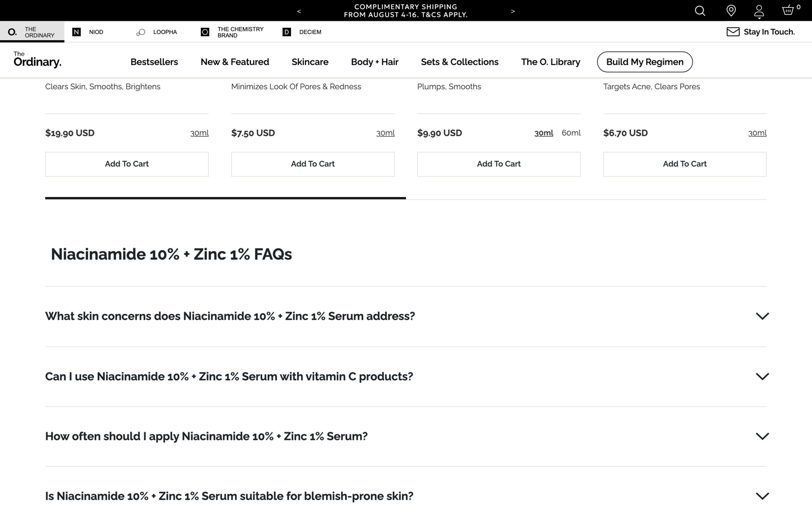Select 30ml size for $19.90 product

(199, 133)
